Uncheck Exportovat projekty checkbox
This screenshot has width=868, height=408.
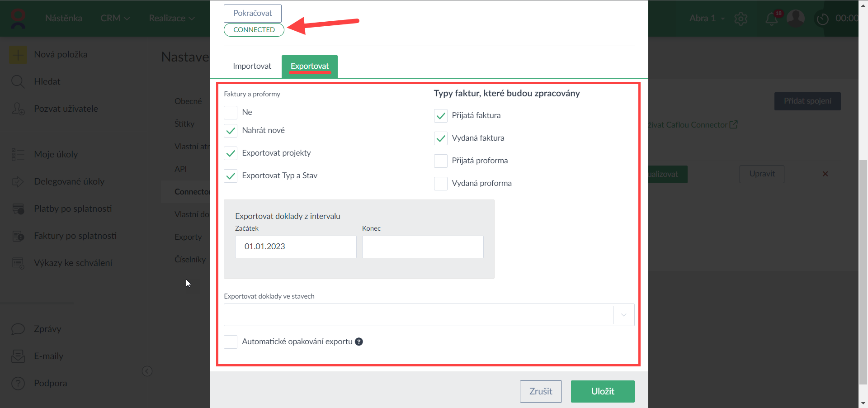(231, 153)
